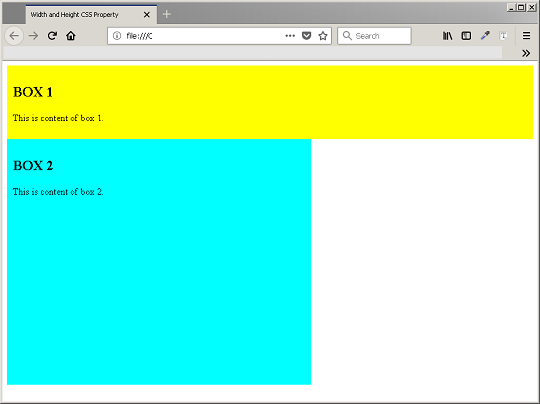Focus the Search box

tap(374, 36)
